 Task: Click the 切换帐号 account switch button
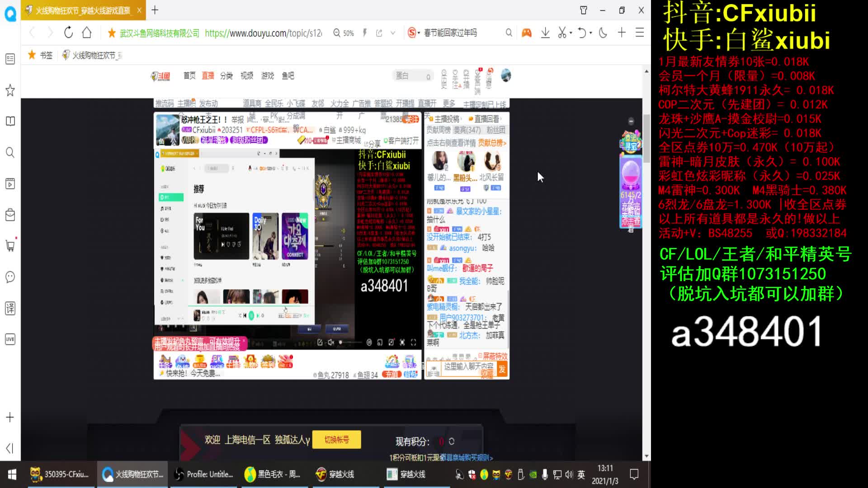tap(337, 439)
